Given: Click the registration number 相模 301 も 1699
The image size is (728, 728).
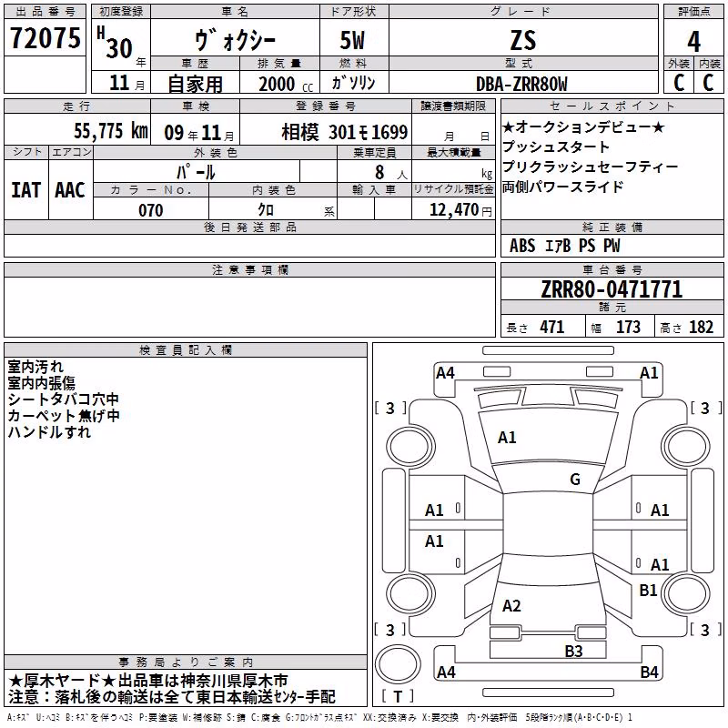Looking at the screenshot, I should 345,132.
